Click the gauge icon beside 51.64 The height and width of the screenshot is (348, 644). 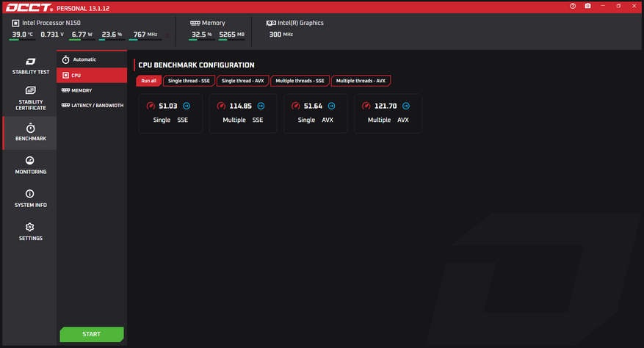(296, 106)
